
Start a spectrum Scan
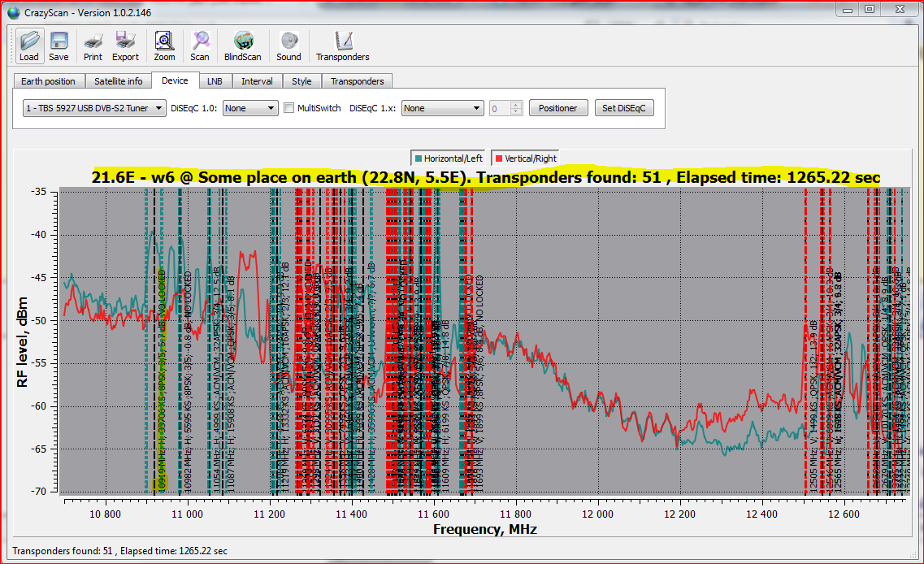pos(200,46)
